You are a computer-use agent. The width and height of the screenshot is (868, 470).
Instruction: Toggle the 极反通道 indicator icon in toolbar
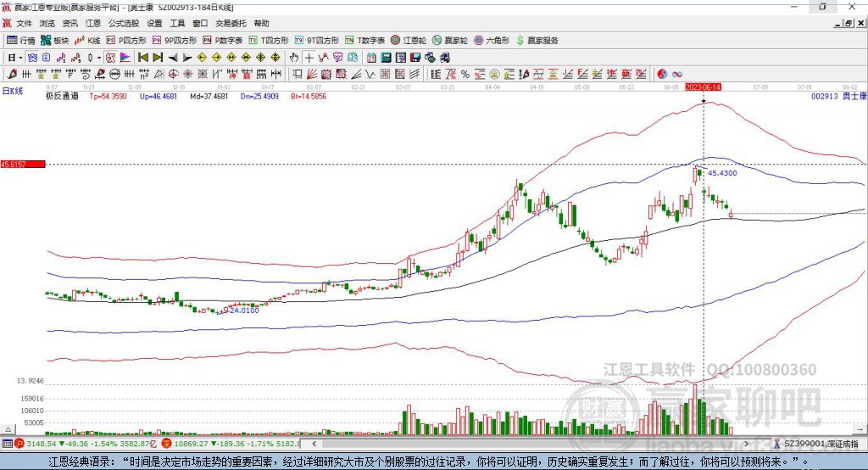tap(110, 58)
